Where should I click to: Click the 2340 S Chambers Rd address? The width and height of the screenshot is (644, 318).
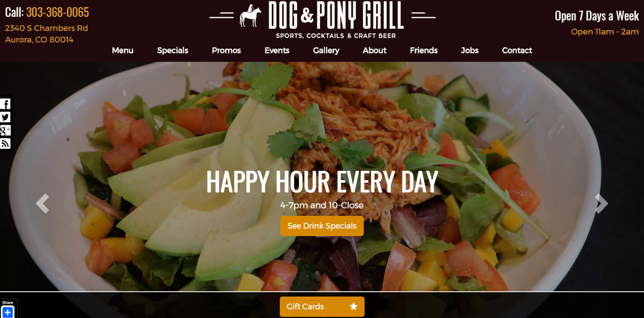click(46, 28)
